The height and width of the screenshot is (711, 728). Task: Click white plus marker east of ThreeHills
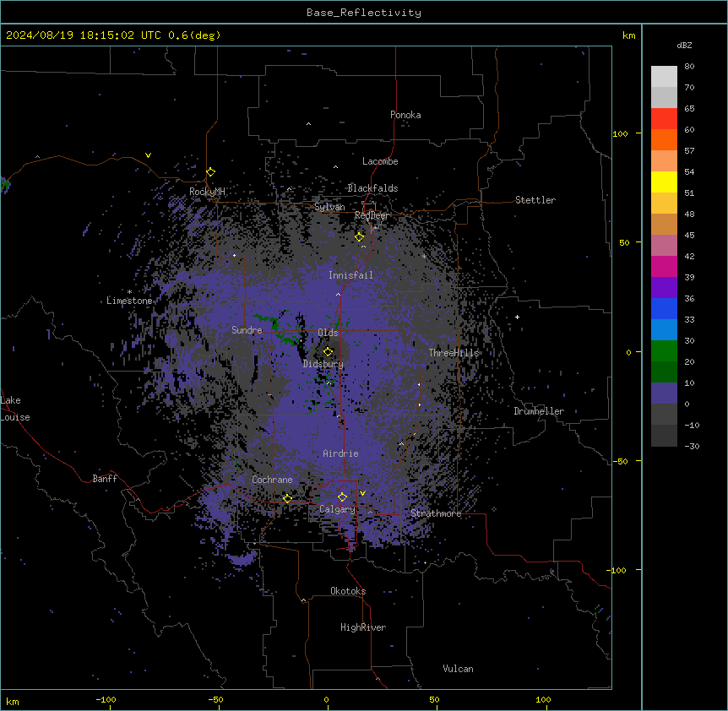click(x=517, y=317)
